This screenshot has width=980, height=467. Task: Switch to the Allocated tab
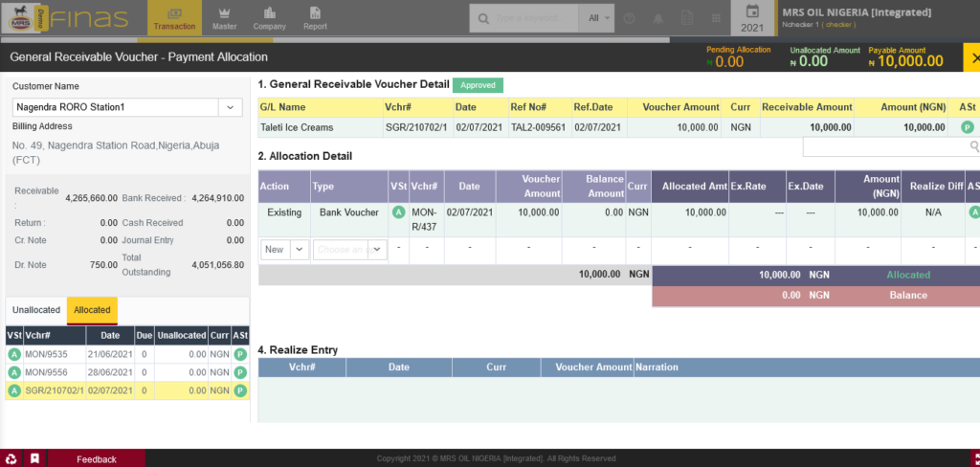coord(92,310)
